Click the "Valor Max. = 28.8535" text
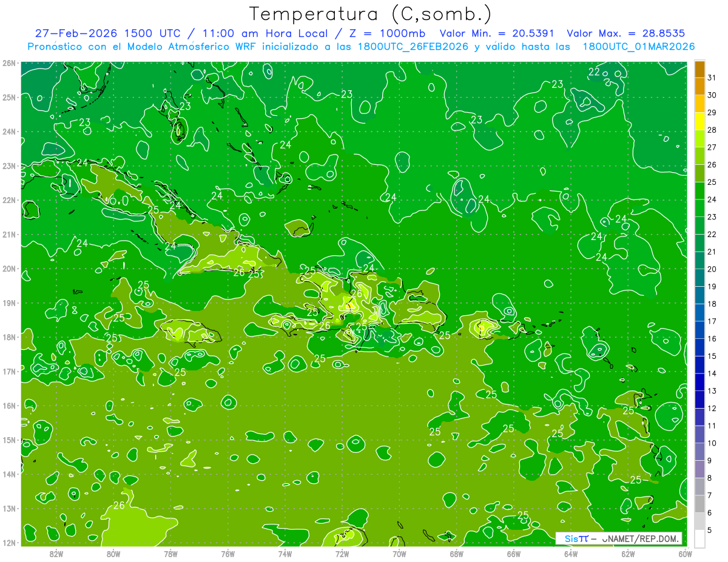728x562 pixels. coord(626,33)
